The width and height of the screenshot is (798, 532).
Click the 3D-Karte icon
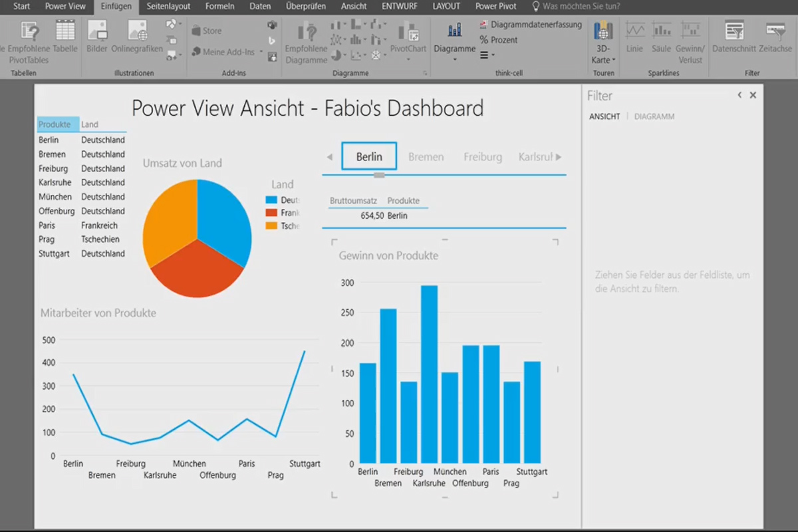[x=603, y=31]
